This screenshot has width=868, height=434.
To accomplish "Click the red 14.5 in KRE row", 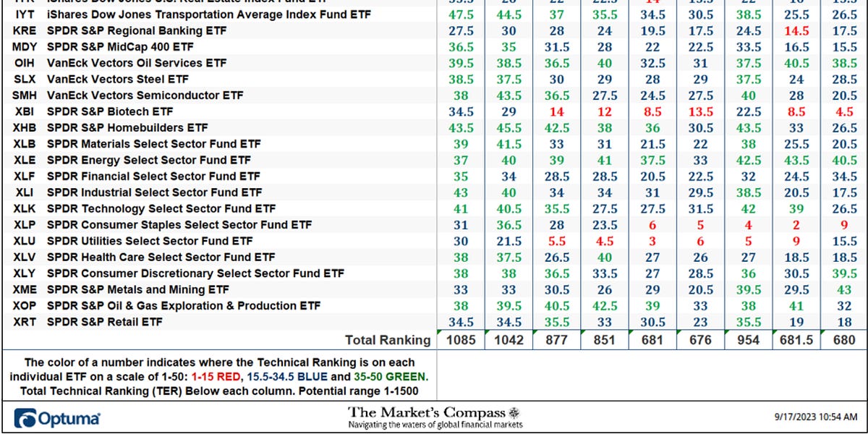I will pyautogui.click(x=796, y=30).
